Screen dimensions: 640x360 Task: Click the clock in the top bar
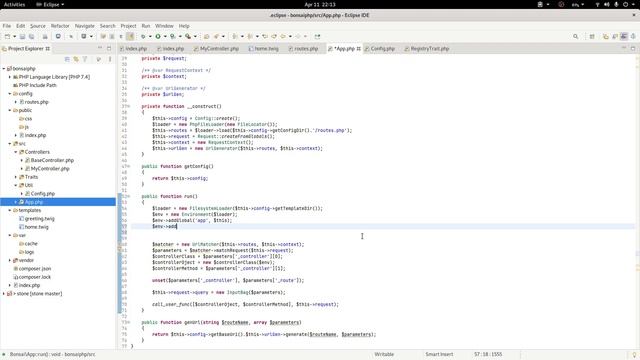coord(320,4)
